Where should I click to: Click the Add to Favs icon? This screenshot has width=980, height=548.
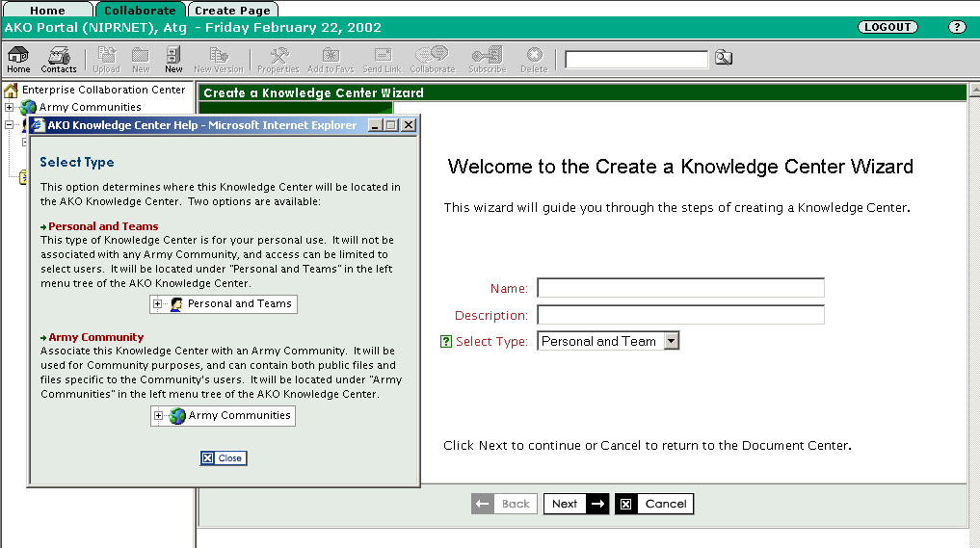tap(330, 60)
